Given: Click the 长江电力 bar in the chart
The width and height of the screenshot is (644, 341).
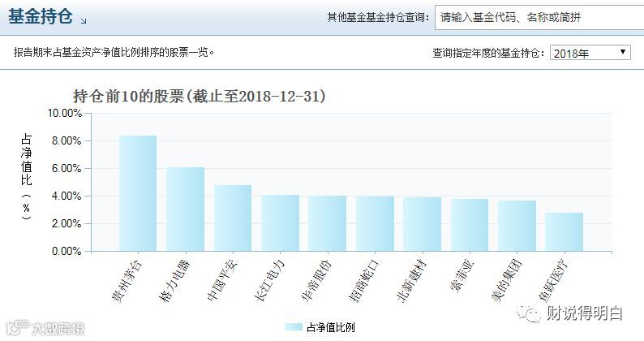Looking at the screenshot, I should click(x=280, y=223).
